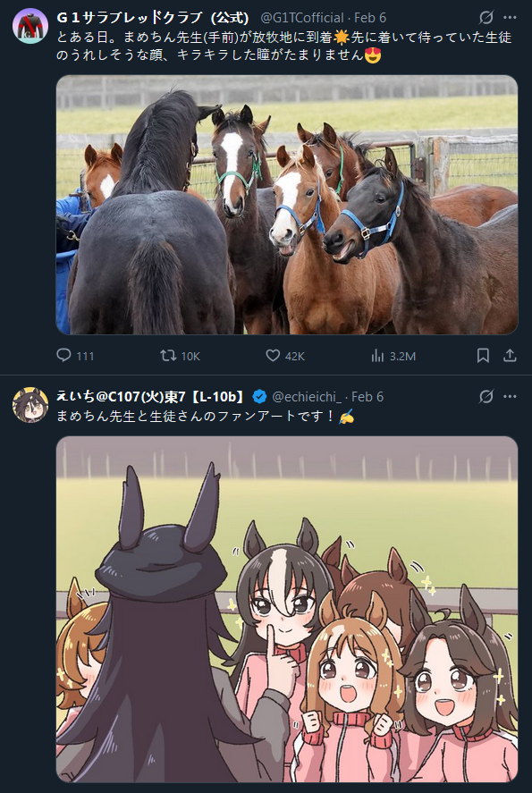Bookmark the G1 Thoroughbred Club post
Image resolution: width=532 pixels, height=793 pixels.
(x=483, y=356)
